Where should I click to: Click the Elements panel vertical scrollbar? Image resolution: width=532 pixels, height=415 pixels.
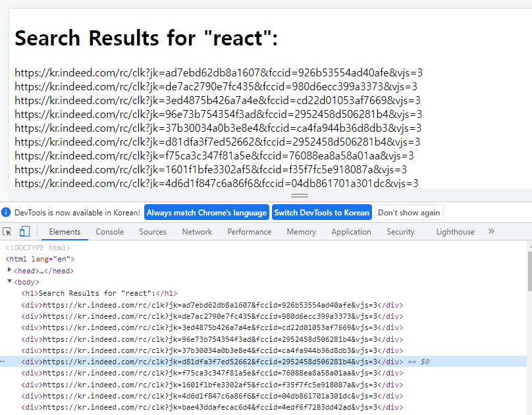(x=529, y=271)
